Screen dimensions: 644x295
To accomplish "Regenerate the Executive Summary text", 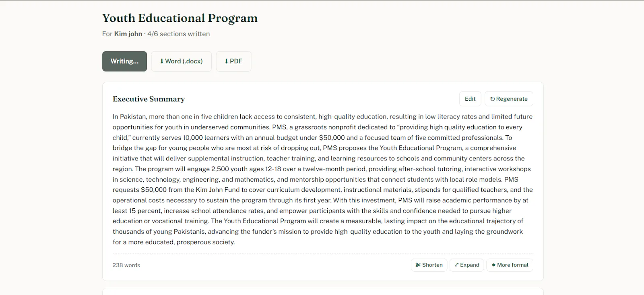I will click(x=509, y=99).
